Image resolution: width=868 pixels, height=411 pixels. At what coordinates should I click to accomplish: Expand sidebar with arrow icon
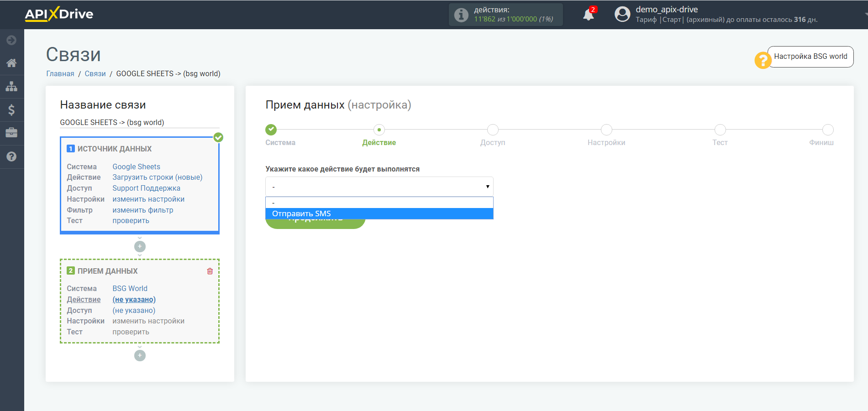(11, 40)
